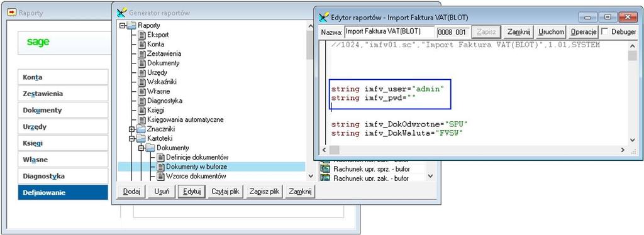Screen dimensions: 644x235
Task: Run the report with Uruchom button
Action: click(x=551, y=31)
